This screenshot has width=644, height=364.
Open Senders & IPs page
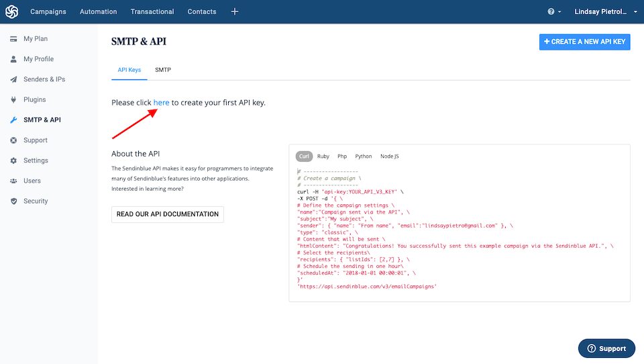44,79
